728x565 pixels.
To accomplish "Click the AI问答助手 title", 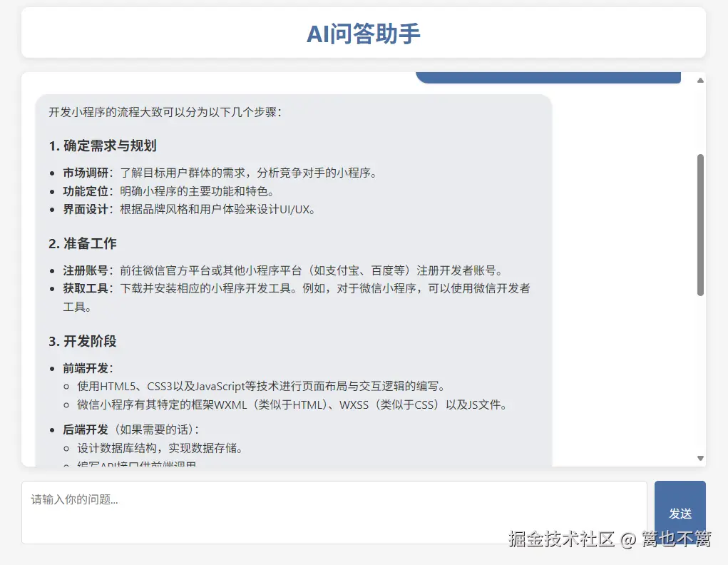I will pyautogui.click(x=364, y=34).
